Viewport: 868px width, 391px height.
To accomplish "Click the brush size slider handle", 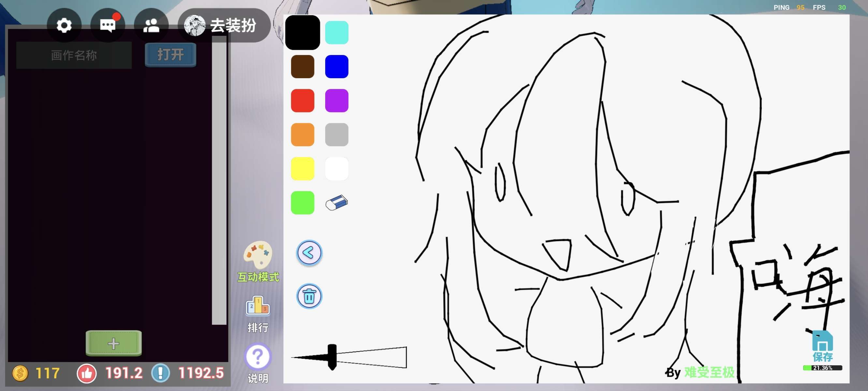I will (x=332, y=356).
